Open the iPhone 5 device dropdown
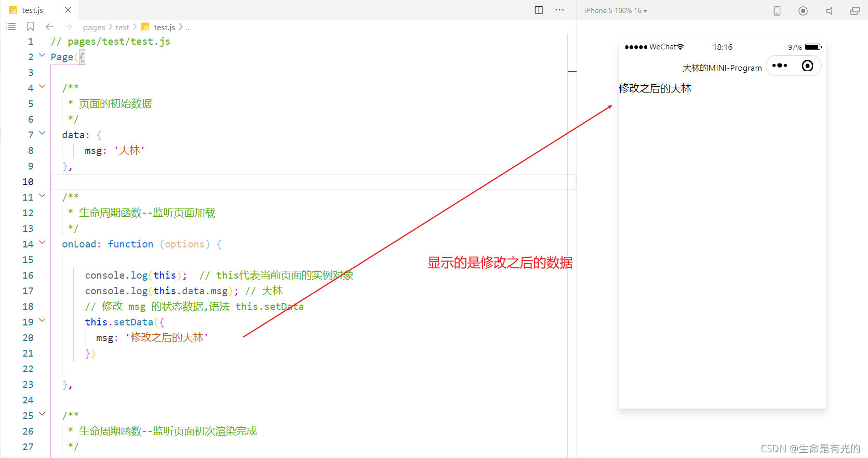 [616, 10]
